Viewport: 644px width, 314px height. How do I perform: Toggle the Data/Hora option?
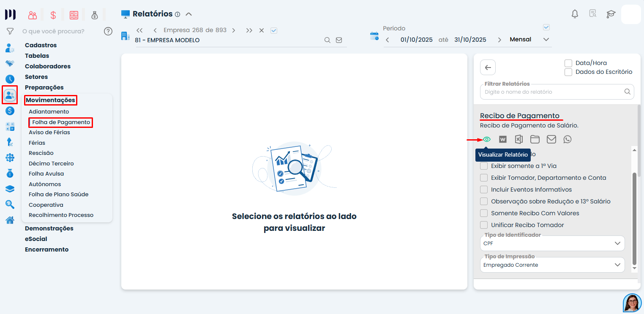pos(568,63)
